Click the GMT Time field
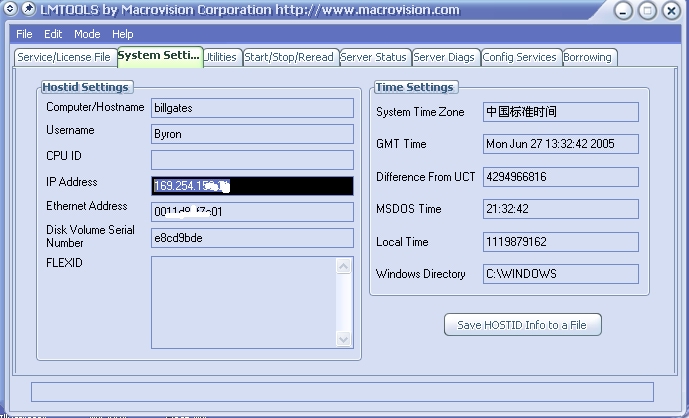 click(561, 144)
